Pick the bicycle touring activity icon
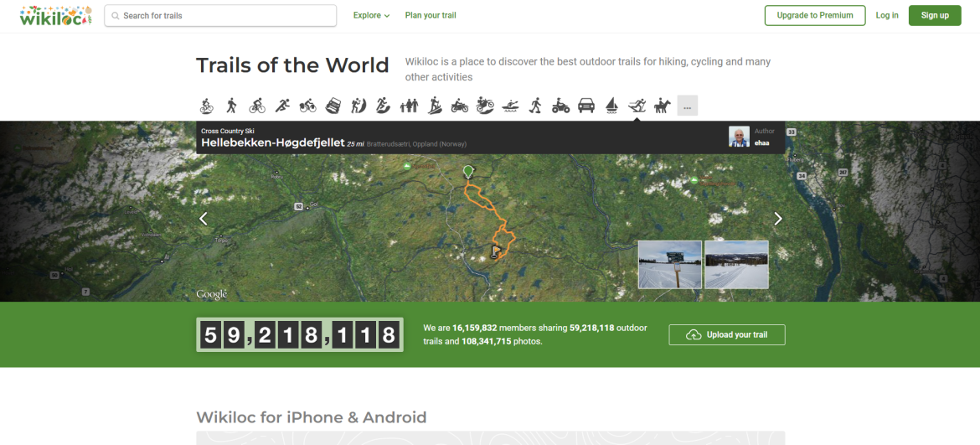 pos(307,106)
